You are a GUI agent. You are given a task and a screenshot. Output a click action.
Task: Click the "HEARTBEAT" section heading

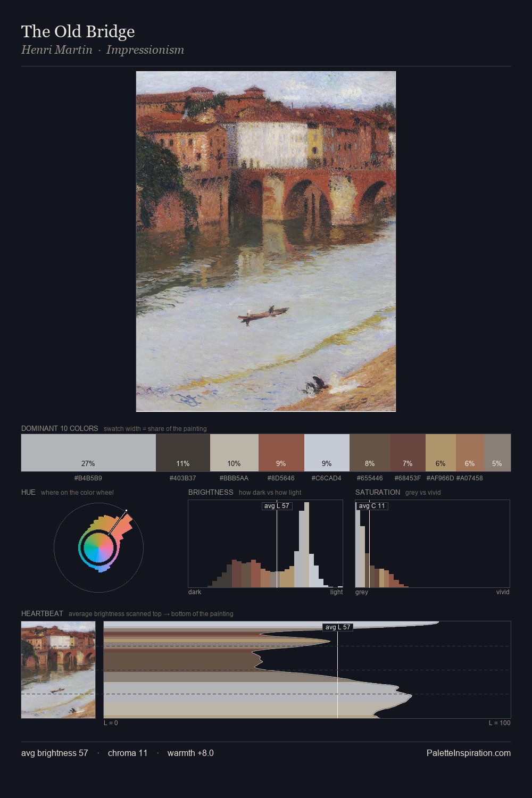point(42,613)
